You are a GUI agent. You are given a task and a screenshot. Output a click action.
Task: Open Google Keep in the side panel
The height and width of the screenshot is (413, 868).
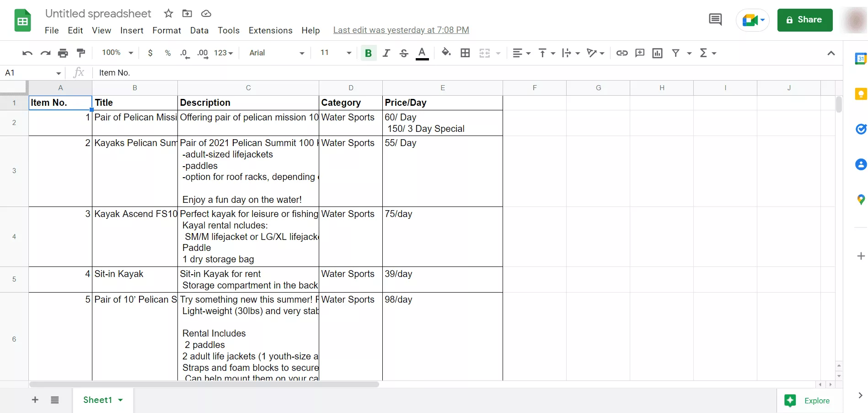click(861, 94)
